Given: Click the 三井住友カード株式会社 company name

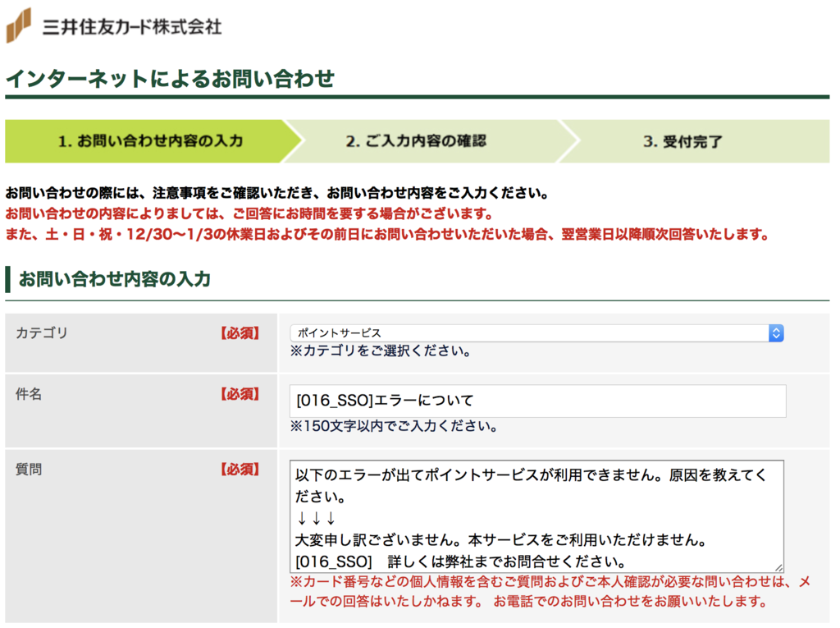Looking at the screenshot, I should (x=132, y=27).
